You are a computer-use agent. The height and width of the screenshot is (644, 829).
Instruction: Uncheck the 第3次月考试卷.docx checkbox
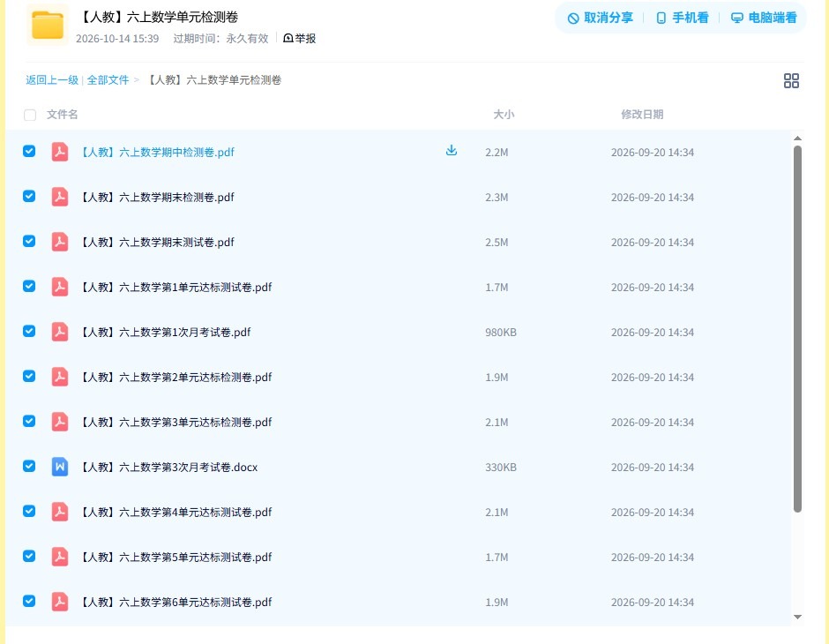pos(29,466)
